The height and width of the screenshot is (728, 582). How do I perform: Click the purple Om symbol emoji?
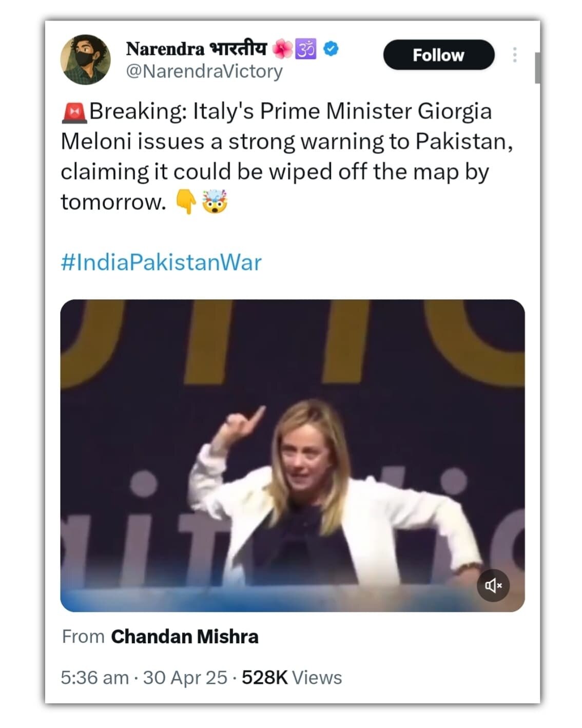(306, 49)
